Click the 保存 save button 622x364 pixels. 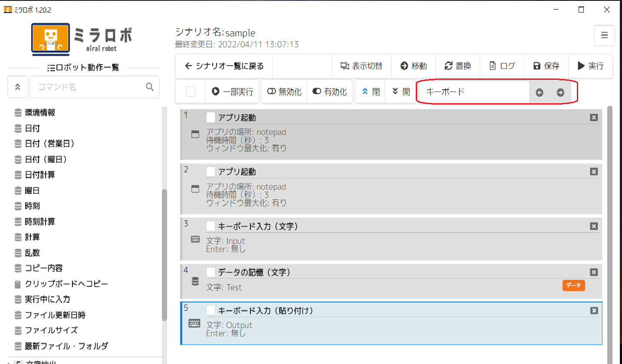point(546,66)
